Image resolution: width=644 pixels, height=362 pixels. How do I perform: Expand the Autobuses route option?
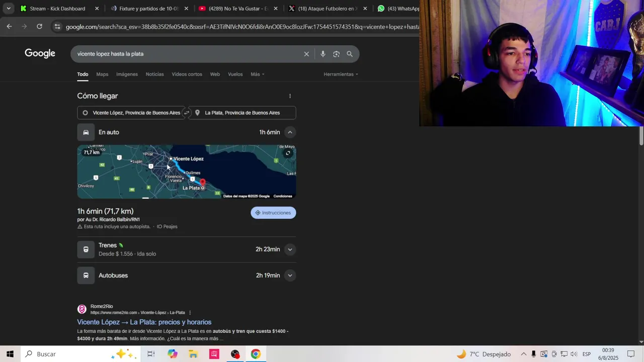point(290,276)
